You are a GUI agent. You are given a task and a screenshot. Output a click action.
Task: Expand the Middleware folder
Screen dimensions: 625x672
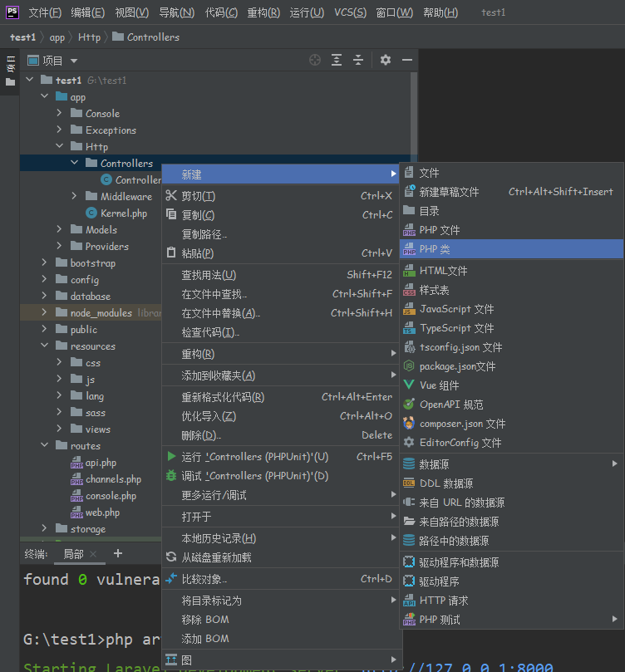[x=74, y=196]
